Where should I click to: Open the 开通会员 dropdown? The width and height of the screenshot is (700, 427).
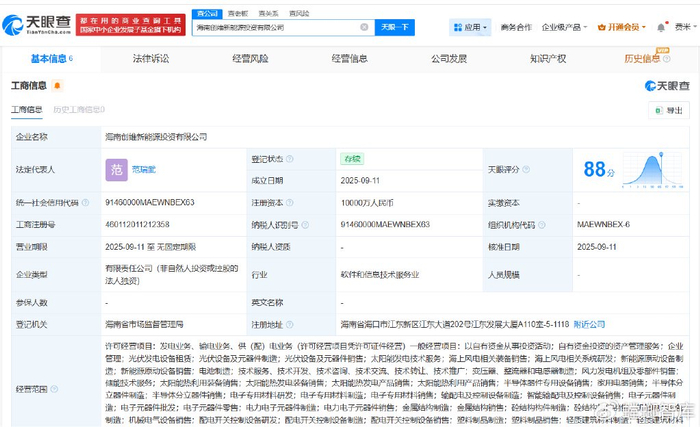(x=621, y=27)
